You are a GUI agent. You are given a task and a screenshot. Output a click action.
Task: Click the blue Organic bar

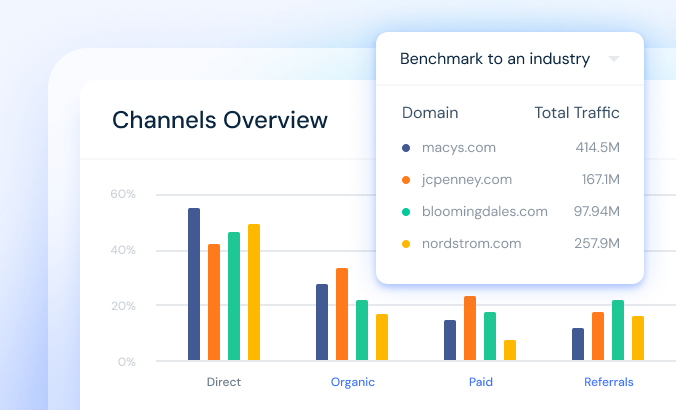coord(322,322)
